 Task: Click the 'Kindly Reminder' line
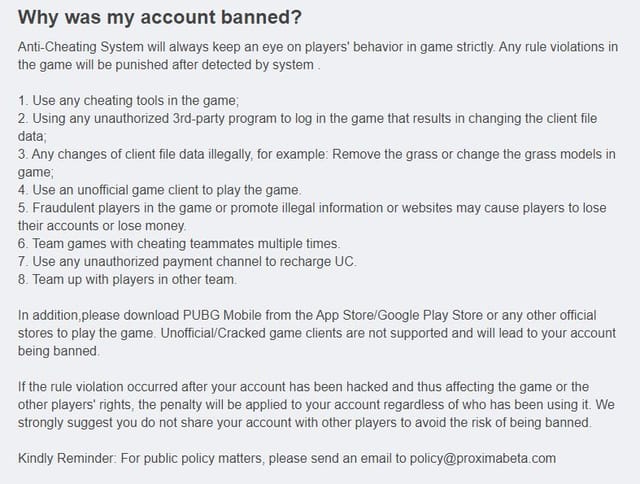[287, 458]
